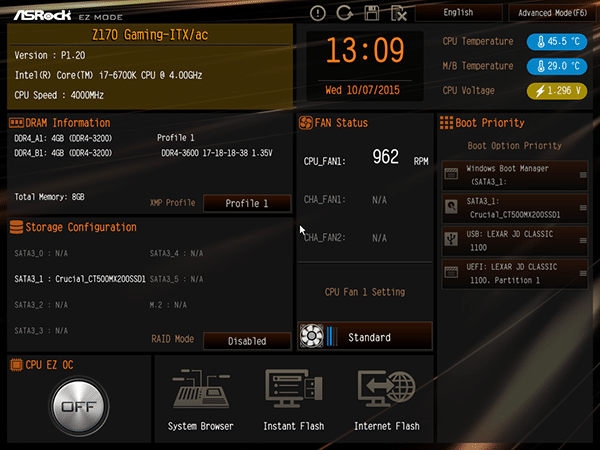Viewport: 600px width, 450px height.
Task: Select UEFI: LEXAR JD CLASSIC boot entry
Action: click(x=515, y=274)
